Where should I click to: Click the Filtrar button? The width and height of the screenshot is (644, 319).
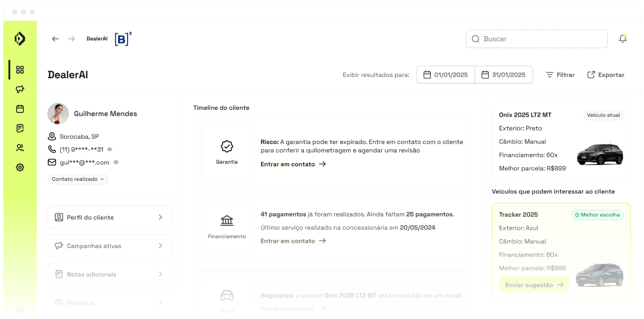tap(560, 75)
